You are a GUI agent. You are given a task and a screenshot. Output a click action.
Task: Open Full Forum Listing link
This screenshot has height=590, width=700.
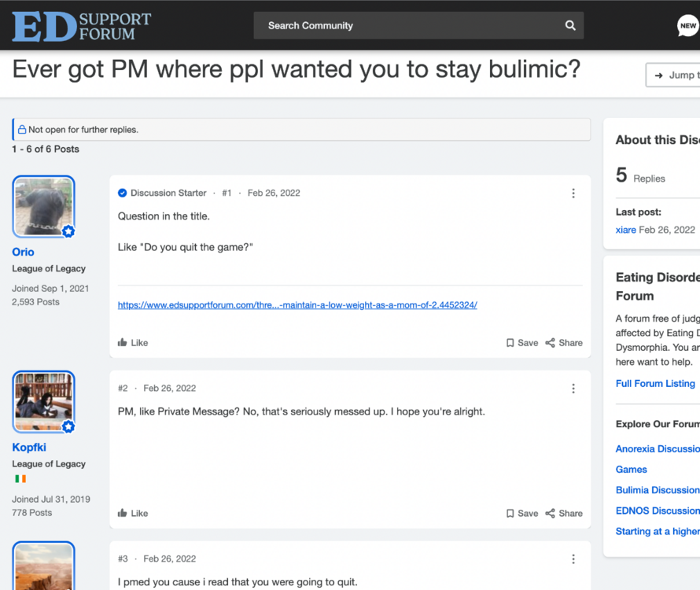(x=655, y=384)
